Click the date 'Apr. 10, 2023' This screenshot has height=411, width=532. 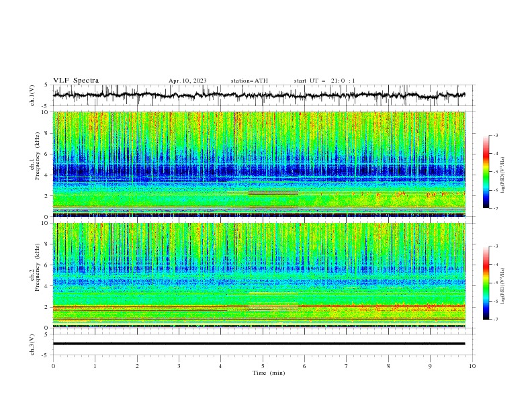coord(187,81)
